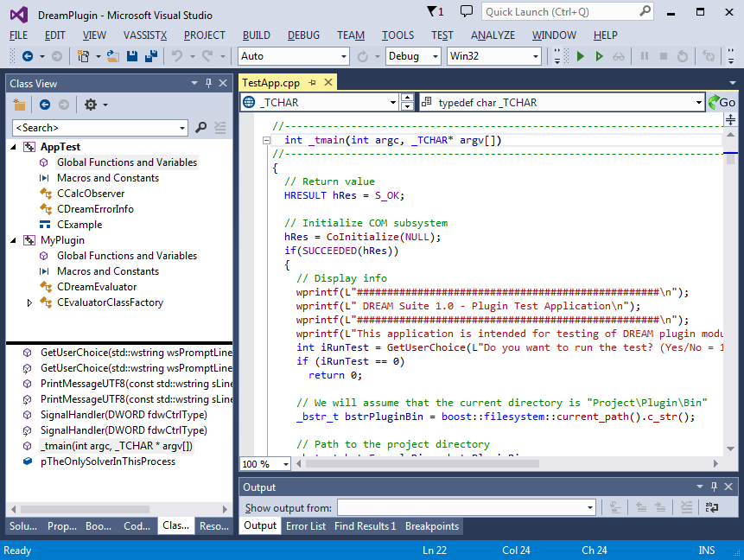
Task: Switch to the Find Results 1 tab
Action: point(365,526)
